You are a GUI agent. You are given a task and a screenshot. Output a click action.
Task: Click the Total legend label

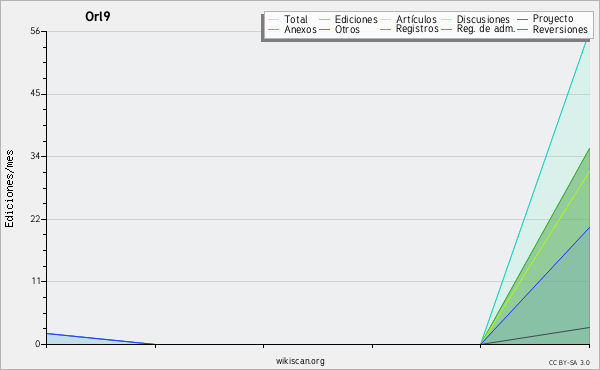[x=296, y=19]
